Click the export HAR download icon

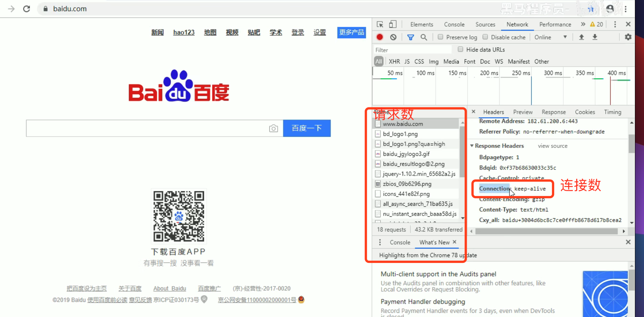(x=595, y=37)
